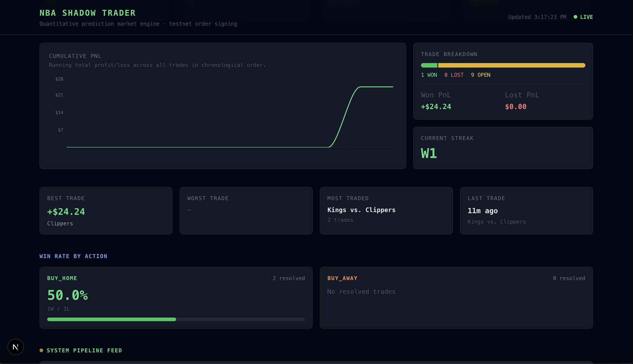Open the Most Traded Kings vs. Clippers card
This screenshot has height=364, width=633.
[x=386, y=211]
